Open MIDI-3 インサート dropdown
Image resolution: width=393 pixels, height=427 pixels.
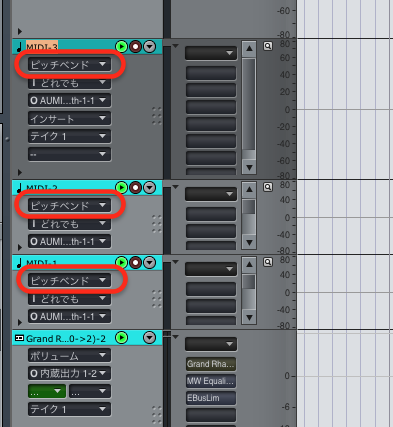tap(69, 118)
